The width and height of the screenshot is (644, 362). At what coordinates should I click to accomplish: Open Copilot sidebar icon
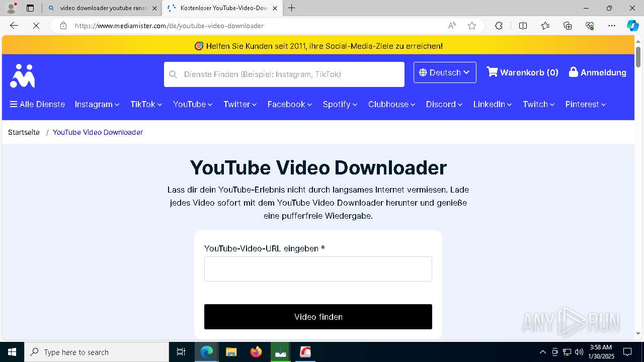(x=632, y=26)
